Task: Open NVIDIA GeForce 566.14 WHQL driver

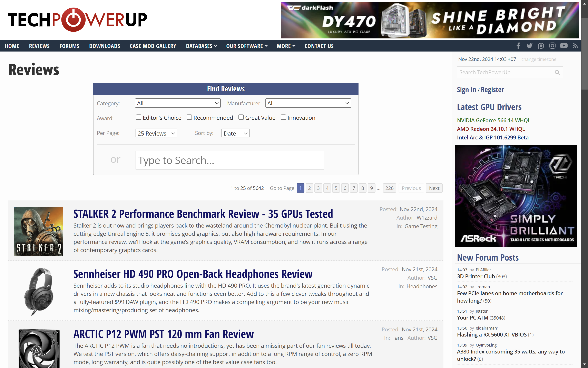Action: tap(494, 120)
